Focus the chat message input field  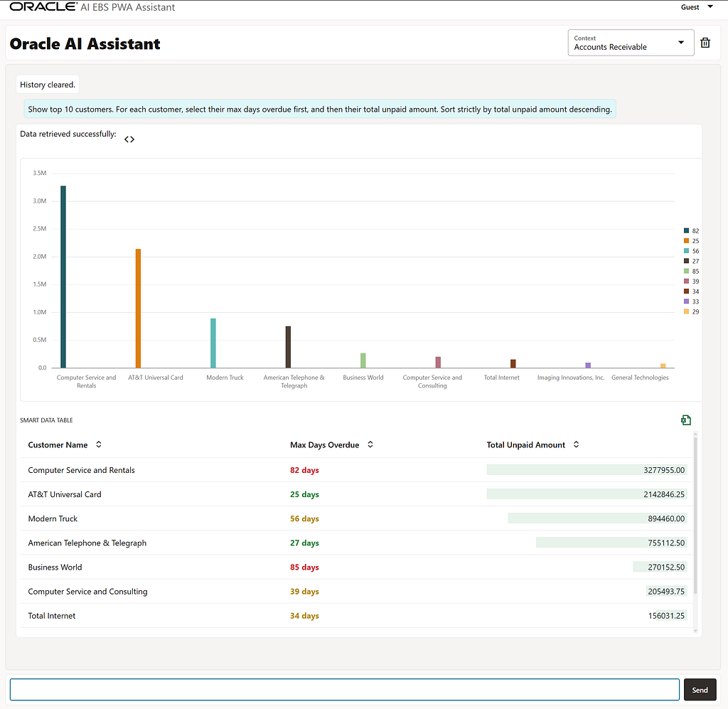point(345,690)
